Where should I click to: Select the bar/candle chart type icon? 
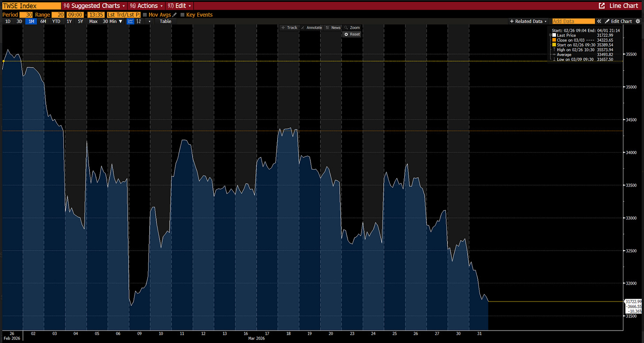[x=139, y=21]
